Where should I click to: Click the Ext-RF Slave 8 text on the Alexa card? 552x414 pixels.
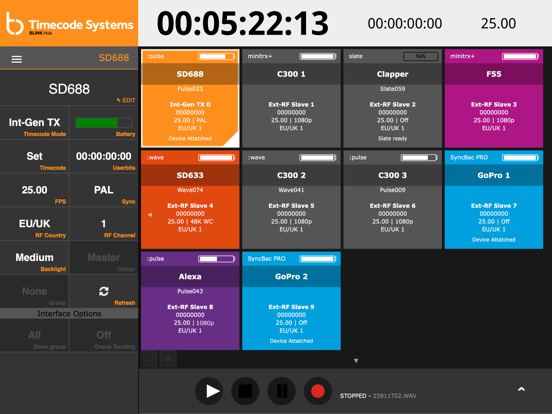[x=190, y=307]
